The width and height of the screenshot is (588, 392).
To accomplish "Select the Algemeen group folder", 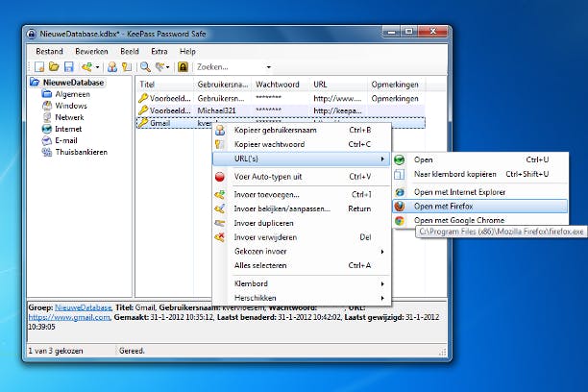I will [x=72, y=94].
